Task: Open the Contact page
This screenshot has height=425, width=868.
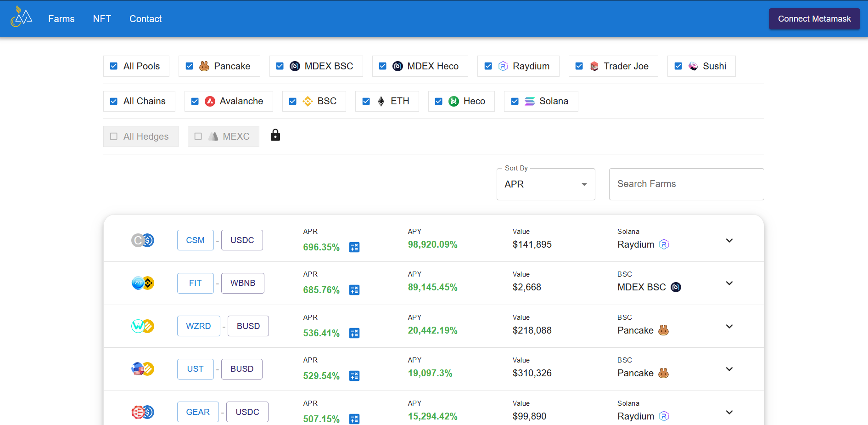Action: (x=146, y=19)
